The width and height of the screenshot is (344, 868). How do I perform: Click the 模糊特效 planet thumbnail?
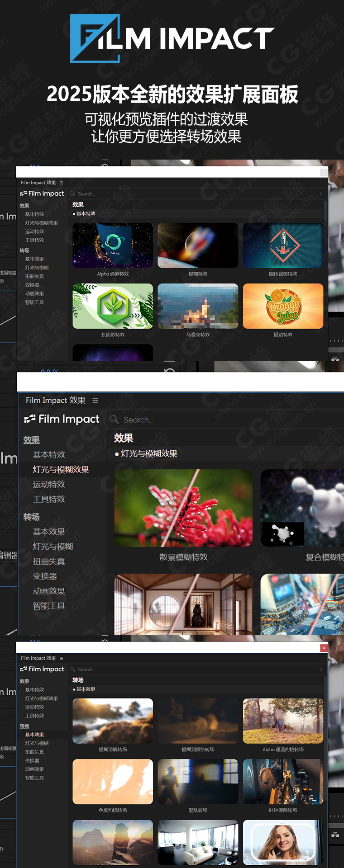coord(198,245)
